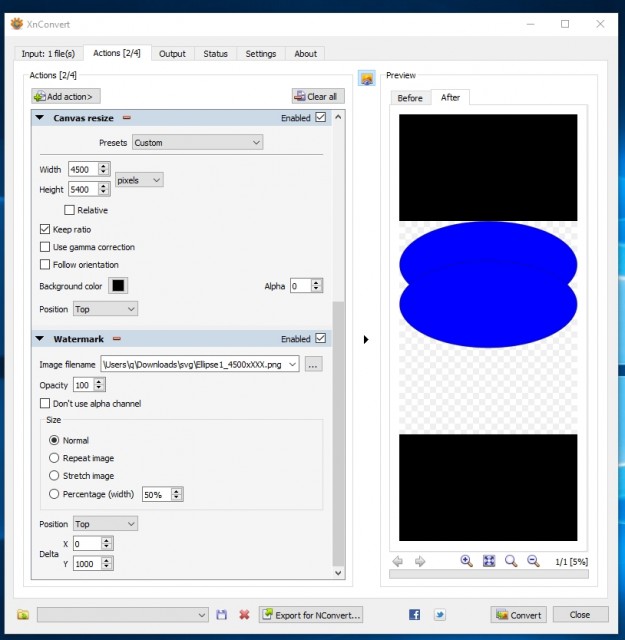The image size is (625, 640).
Task: Click Export for NConvert button
Action: [x=311, y=615]
